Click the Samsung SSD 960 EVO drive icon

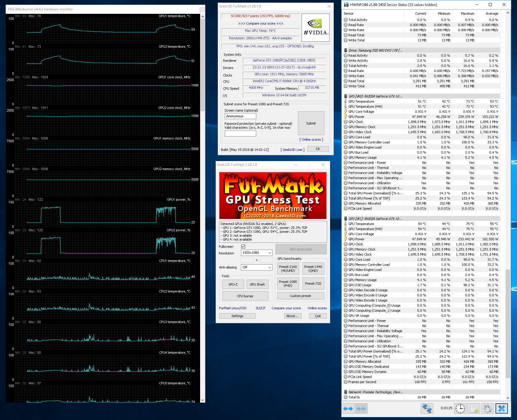(x=346, y=50)
